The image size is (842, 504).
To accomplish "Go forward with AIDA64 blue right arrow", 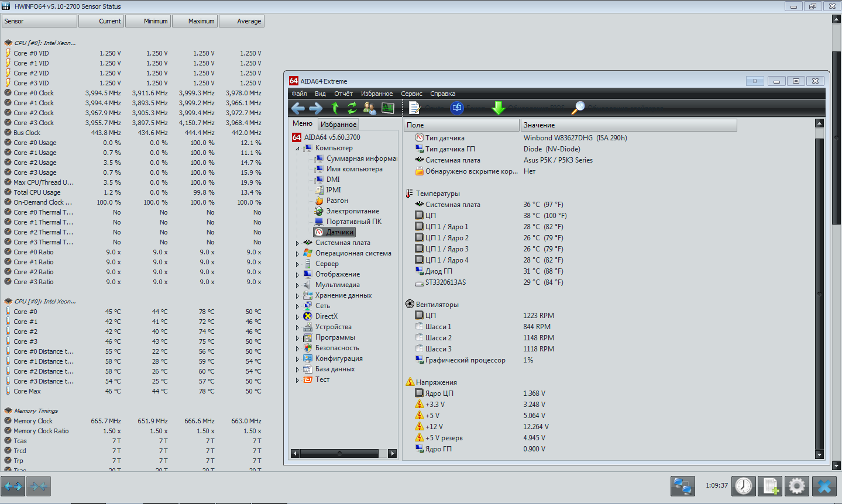I will pyautogui.click(x=316, y=108).
